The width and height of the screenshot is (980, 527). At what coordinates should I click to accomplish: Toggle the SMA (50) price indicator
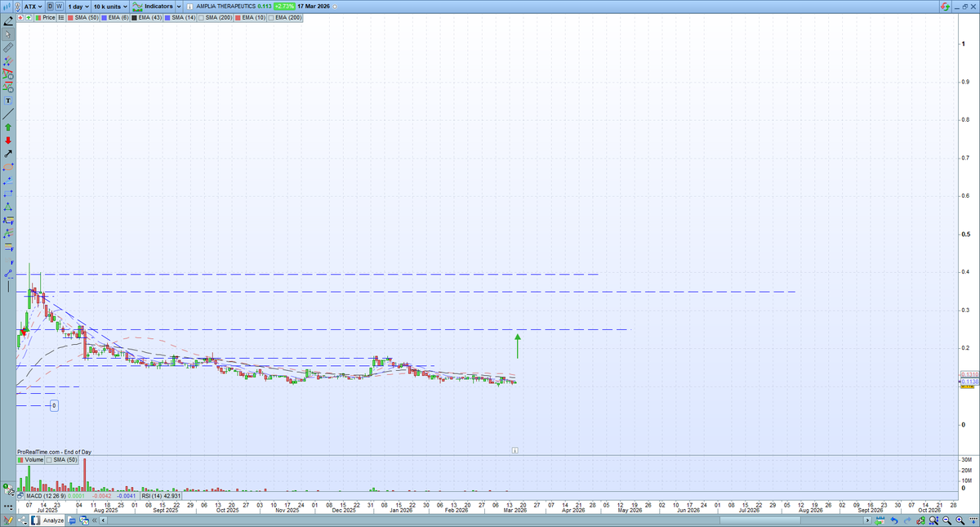tap(82, 17)
